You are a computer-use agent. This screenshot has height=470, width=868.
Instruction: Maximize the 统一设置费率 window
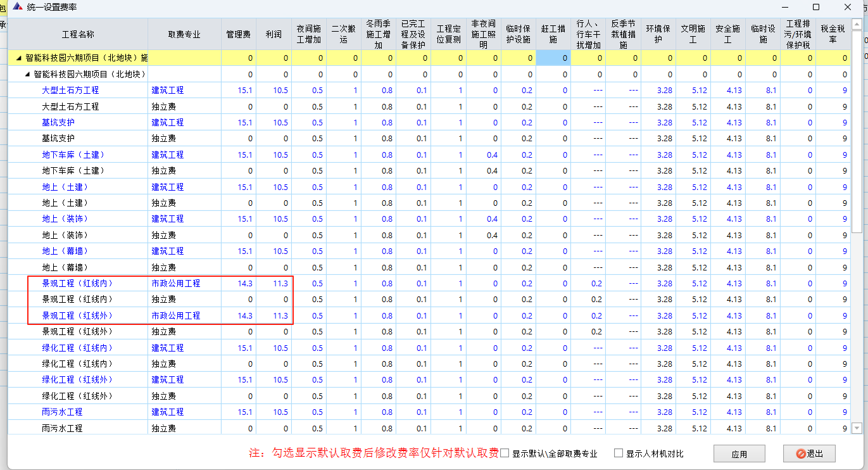816,7
